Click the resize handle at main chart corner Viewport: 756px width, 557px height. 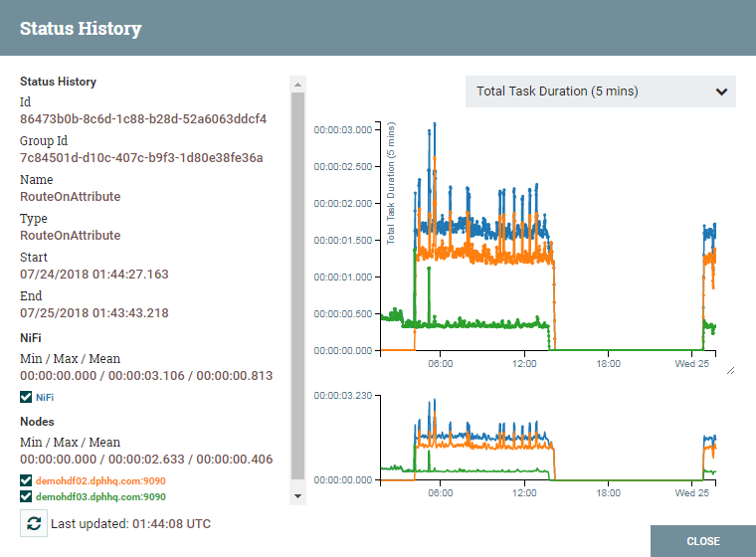(730, 370)
